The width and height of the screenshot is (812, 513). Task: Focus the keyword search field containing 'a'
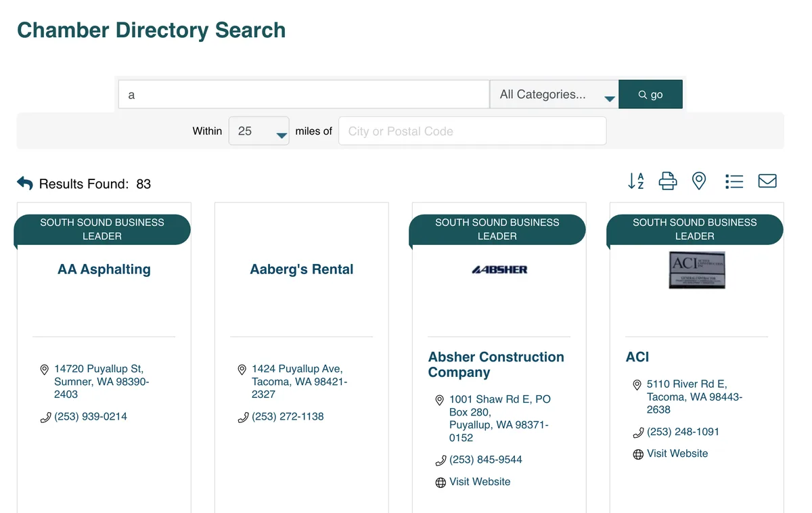tap(304, 95)
